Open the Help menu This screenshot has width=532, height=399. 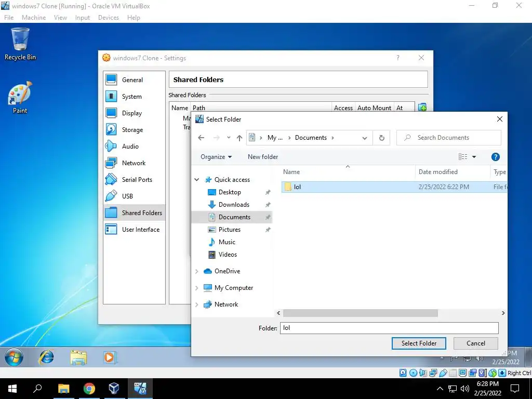point(134,18)
